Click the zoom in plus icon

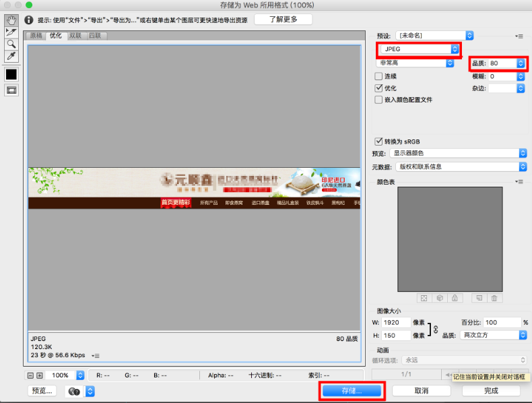point(40,375)
